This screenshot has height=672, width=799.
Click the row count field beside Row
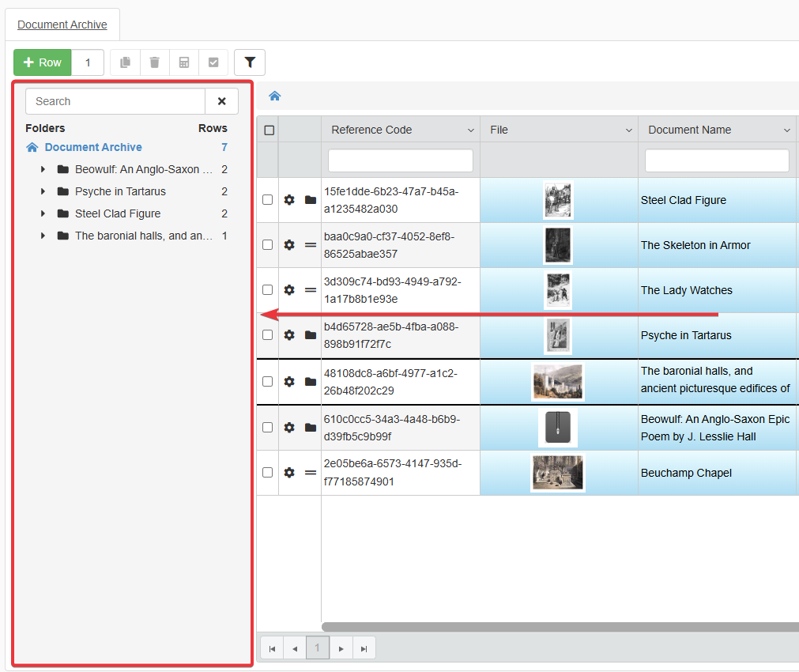(88, 62)
